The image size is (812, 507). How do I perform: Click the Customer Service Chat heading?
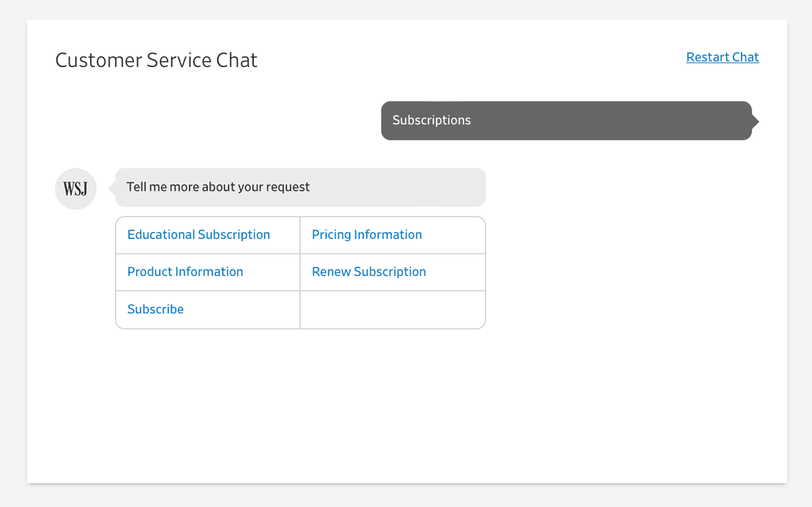156,60
